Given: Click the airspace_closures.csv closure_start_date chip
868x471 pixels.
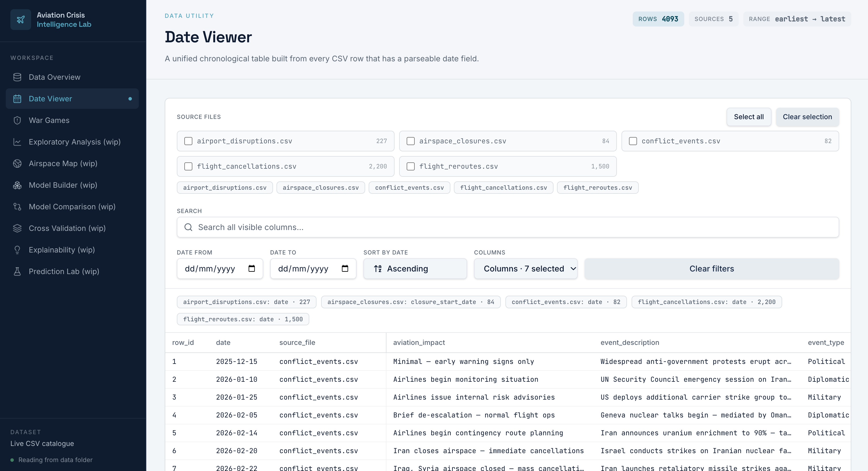Looking at the screenshot, I should 410,302.
